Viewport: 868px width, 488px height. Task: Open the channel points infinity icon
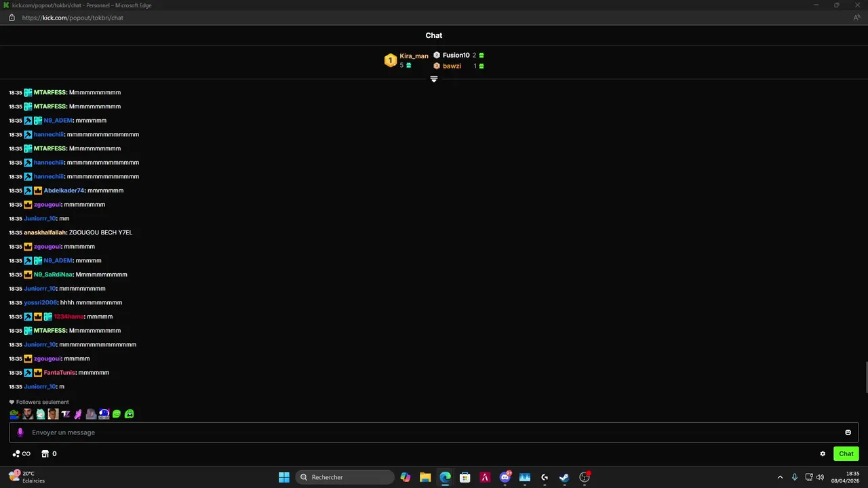point(22,454)
